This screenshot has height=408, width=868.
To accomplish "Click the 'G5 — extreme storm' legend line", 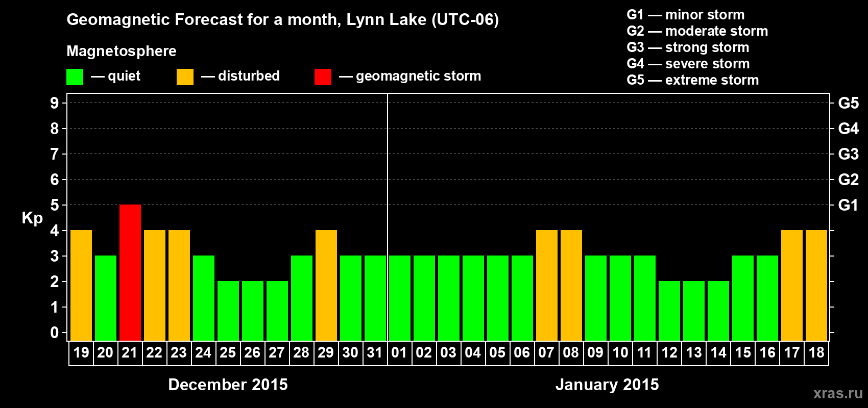I will (x=693, y=80).
